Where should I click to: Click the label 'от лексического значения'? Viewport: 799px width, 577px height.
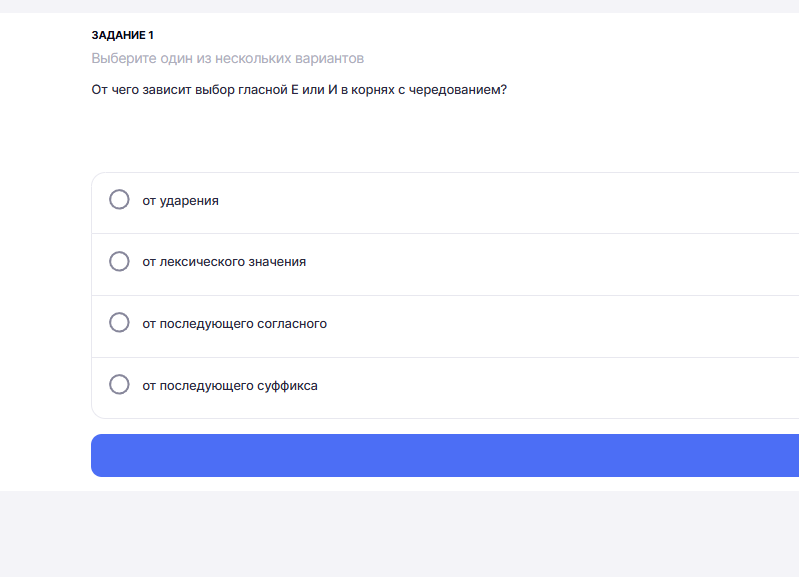click(224, 262)
